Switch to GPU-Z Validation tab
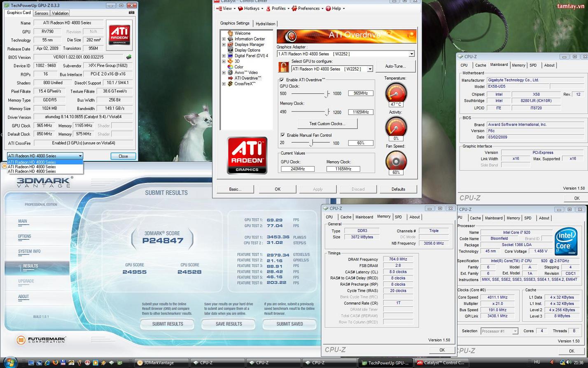The height and width of the screenshot is (368, 588). 60,13
